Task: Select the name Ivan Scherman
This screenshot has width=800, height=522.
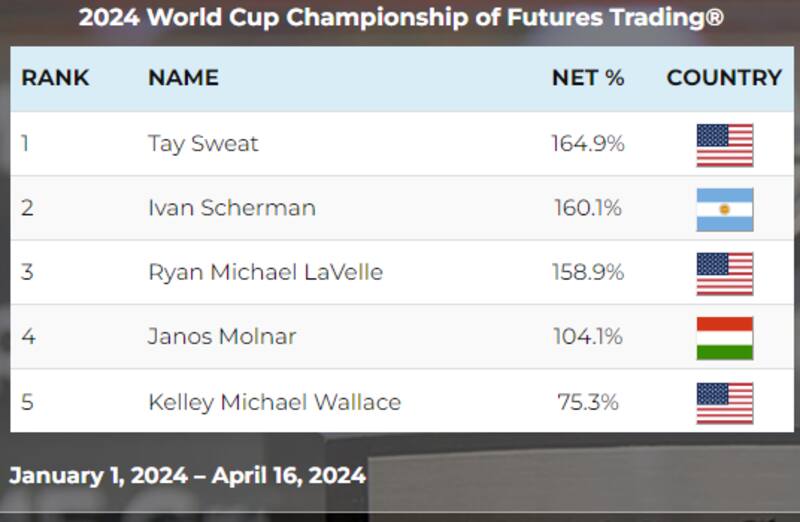Action: tap(231, 208)
